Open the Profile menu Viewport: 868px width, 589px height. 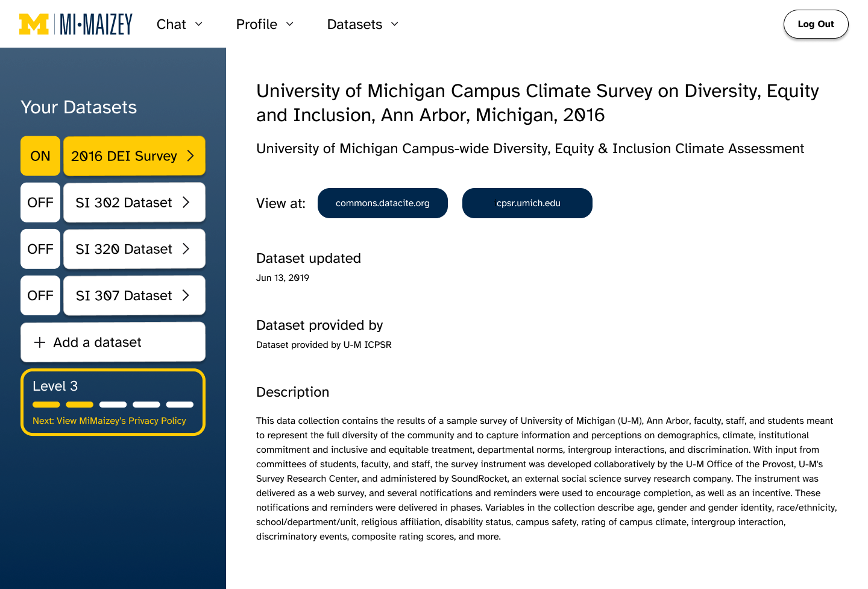click(x=265, y=24)
